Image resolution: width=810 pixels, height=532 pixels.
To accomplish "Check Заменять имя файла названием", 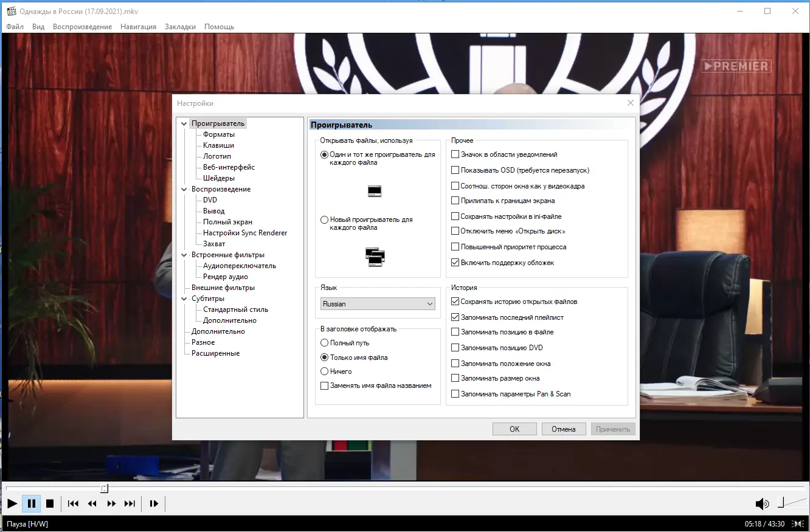I will [x=325, y=385].
